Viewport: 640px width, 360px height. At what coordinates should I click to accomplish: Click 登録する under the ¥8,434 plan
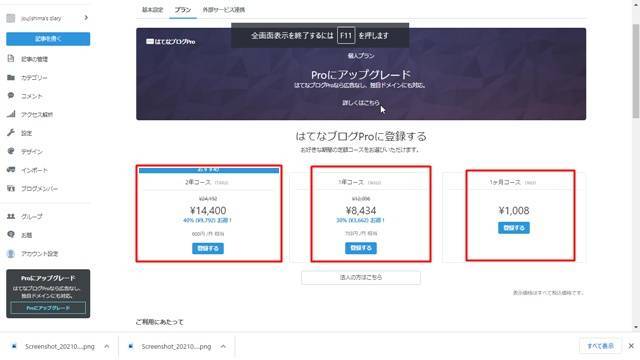[361, 248]
